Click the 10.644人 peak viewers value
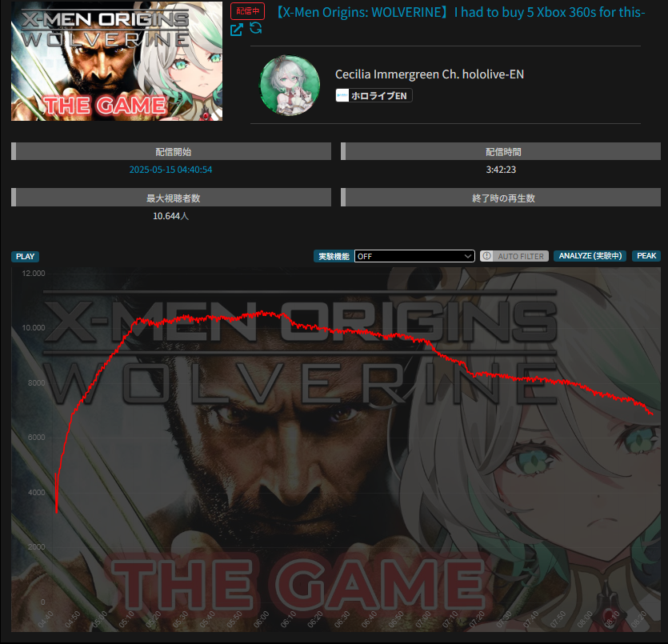The image size is (668, 644). click(171, 216)
